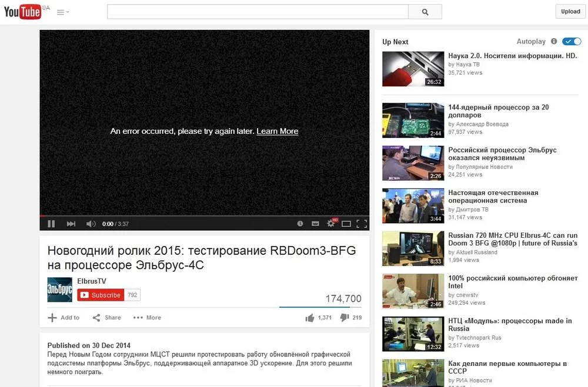588x387 pixels.
Task: Open the НТЦ «Модуль»: процессоры title
Action: click(x=510, y=325)
